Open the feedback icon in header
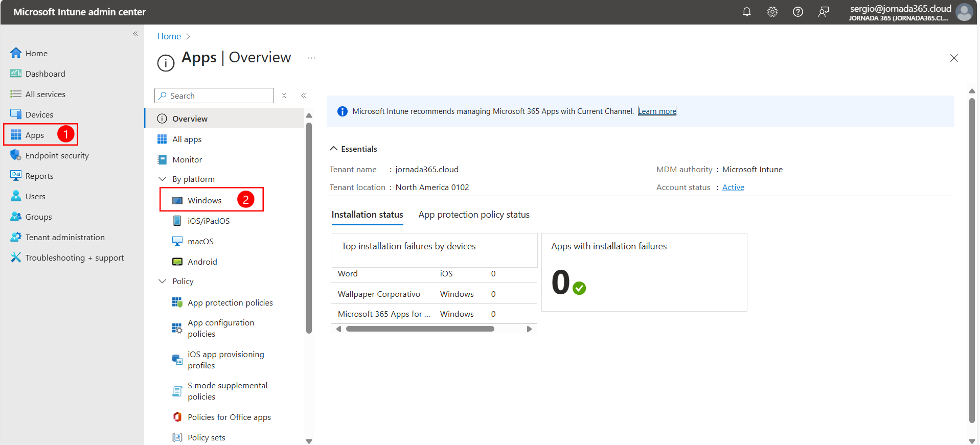980x445 pixels. 823,12
